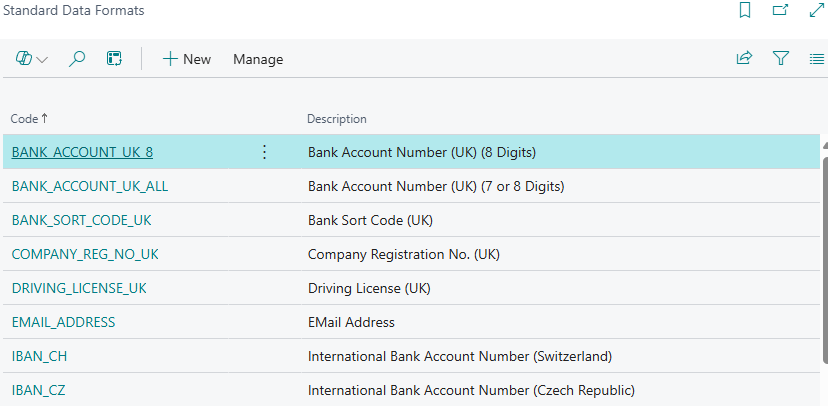Open the IBAN_CH code link
The height and width of the screenshot is (406, 828).
point(39,356)
